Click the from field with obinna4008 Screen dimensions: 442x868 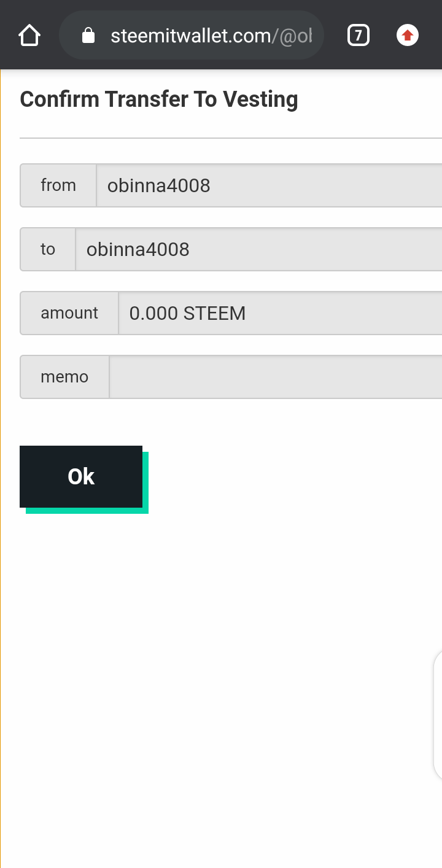pos(269,185)
